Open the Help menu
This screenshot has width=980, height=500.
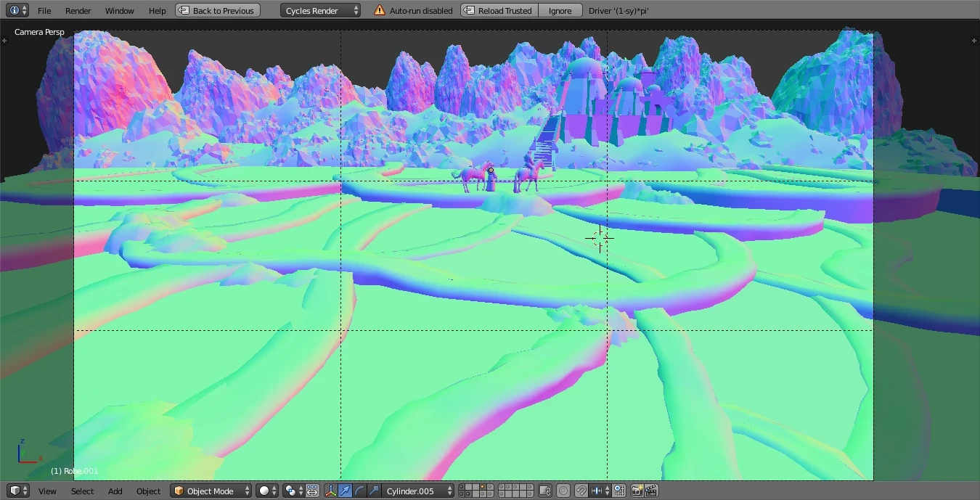point(157,11)
